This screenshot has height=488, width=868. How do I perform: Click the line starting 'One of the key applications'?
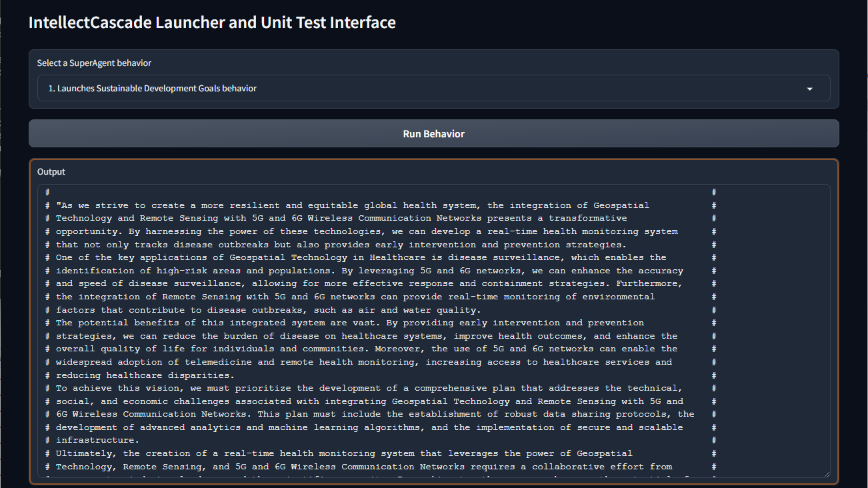[360, 257]
